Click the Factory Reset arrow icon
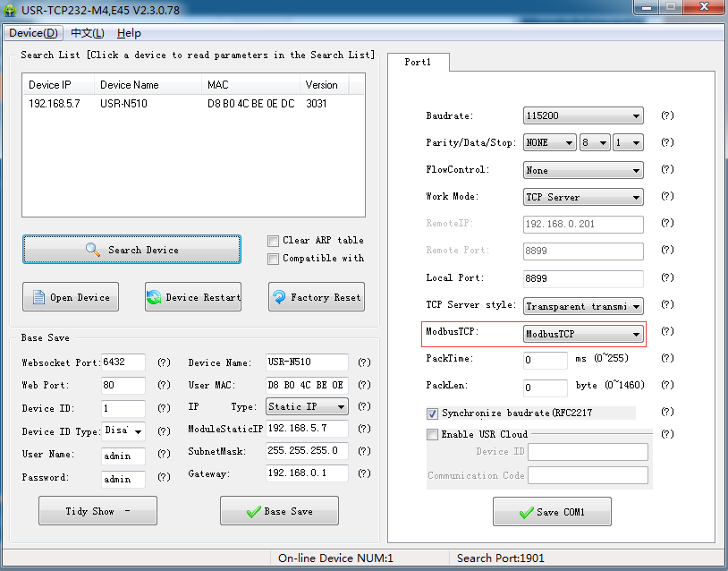The height and width of the screenshot is (571, 728). coord(279,297)
